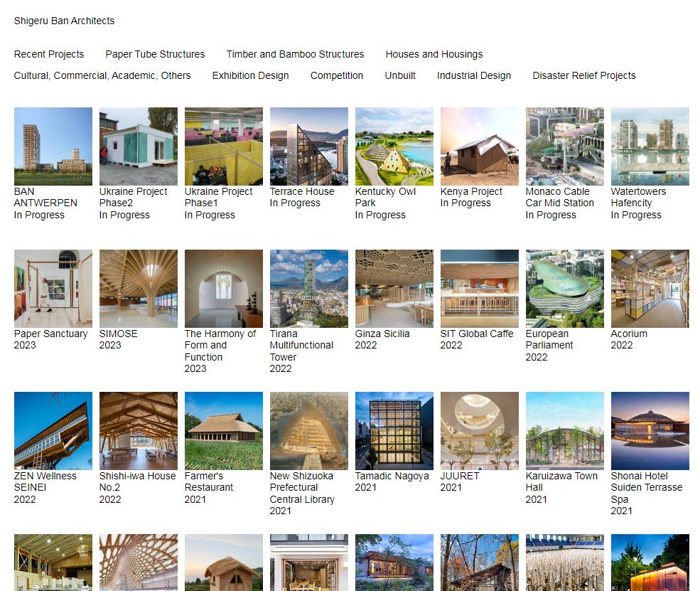The width and height of the screenshot is (700, 591).
Task: Click Ukraine Project Phase2 title text
Action: click(x=133, y=197)
